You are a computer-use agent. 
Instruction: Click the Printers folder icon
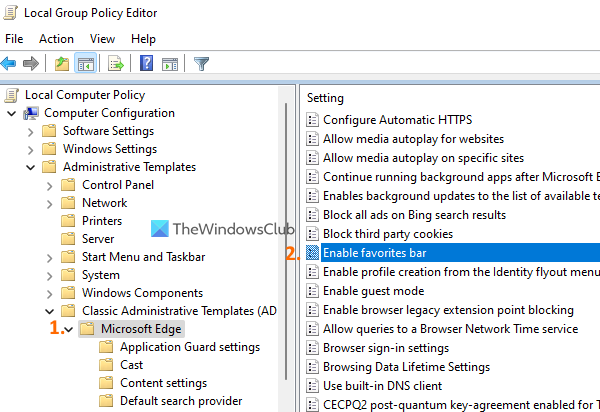(68, 221)
